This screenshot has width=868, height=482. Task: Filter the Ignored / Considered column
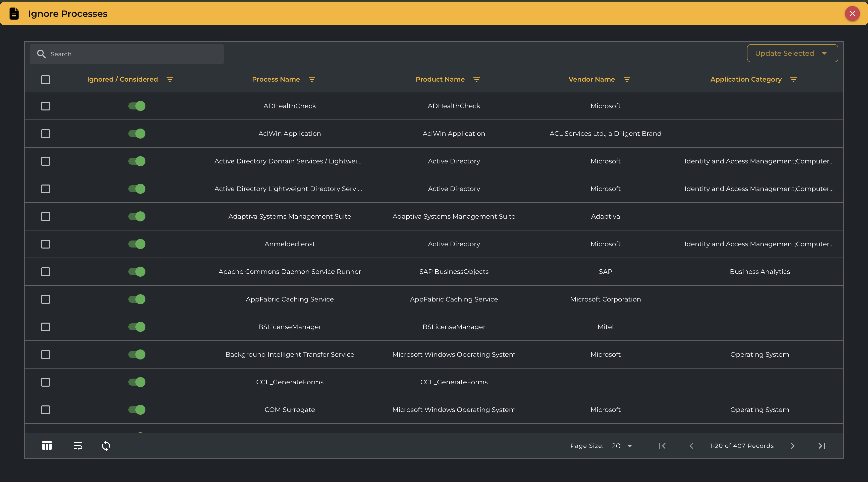(170, 80)
